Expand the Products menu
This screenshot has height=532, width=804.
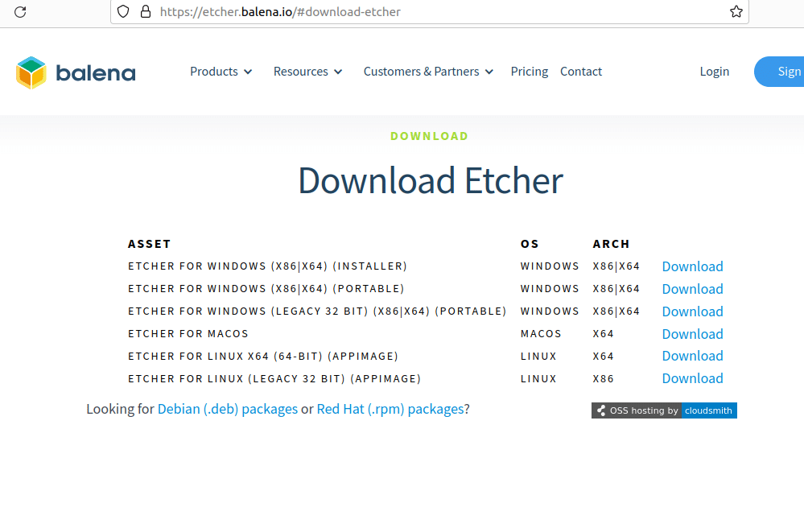tap(221, 72)
